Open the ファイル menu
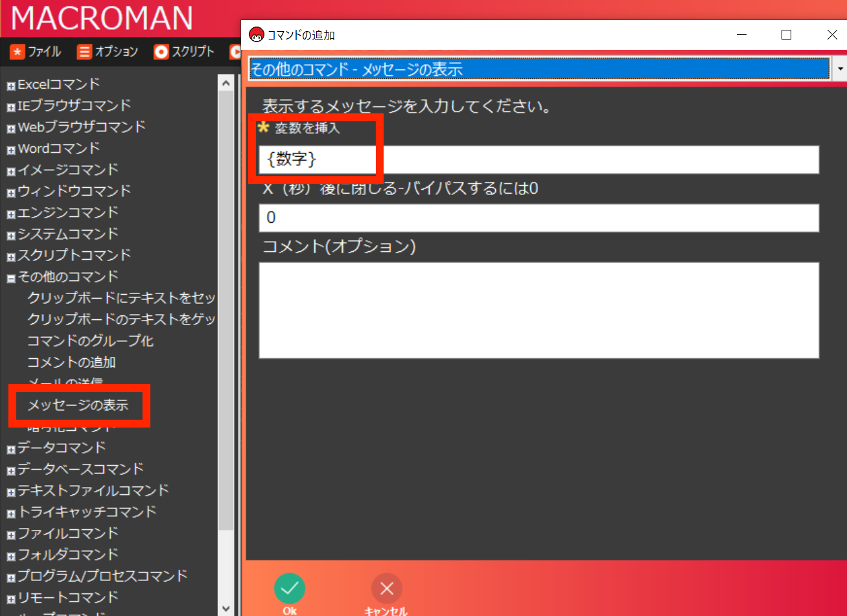The width and height of the screenshot is (847, 616). [36, 52]
